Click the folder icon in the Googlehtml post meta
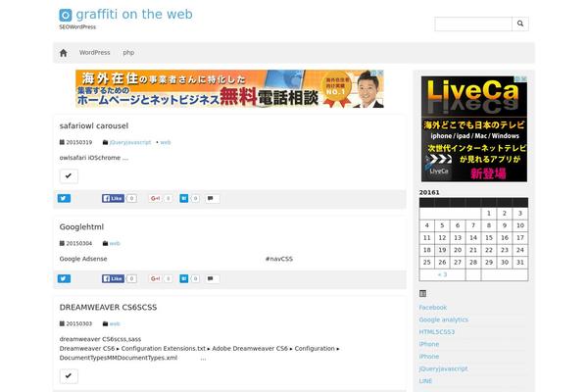Image resolution: width=588 pixels, height=392 pixels. (106, 243)
